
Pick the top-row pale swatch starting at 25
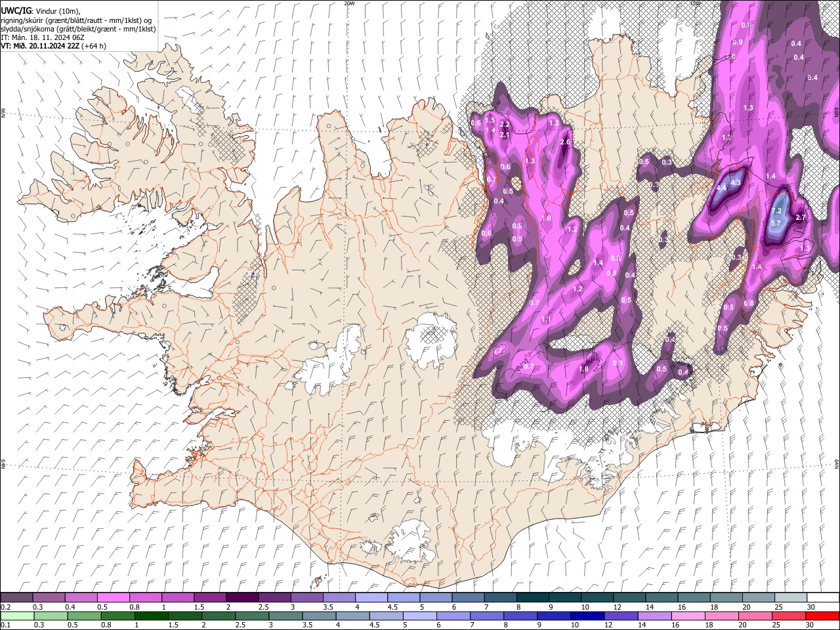(x=791, y=598)
